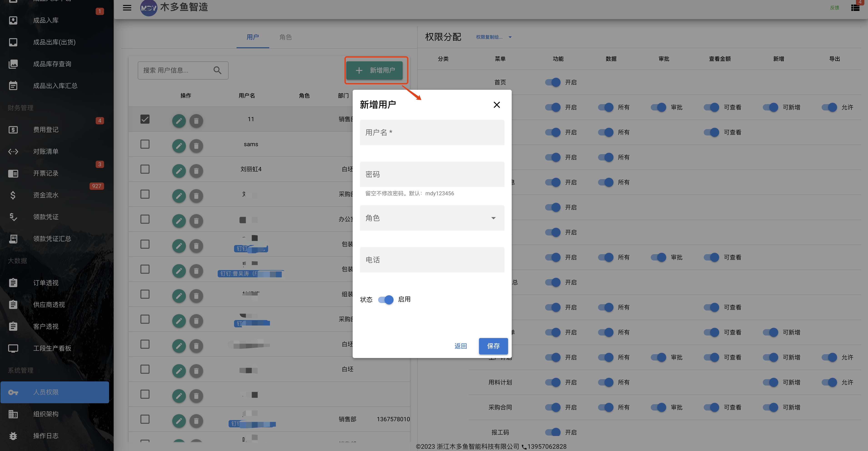Open the 权限复制给 dropdown
This screenshot has width=868, height=451.
(x=494, y=37)
